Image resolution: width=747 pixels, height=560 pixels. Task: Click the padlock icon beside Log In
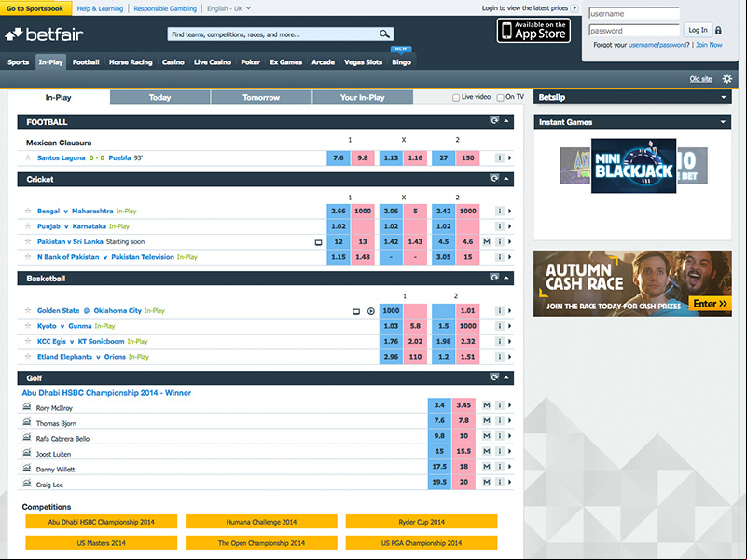pyautogui.click(x=718, y=30)
